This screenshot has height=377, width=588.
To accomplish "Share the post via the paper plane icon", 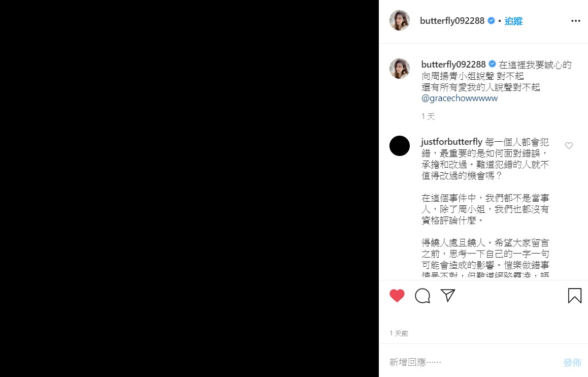I will click(x=448, y=295).
